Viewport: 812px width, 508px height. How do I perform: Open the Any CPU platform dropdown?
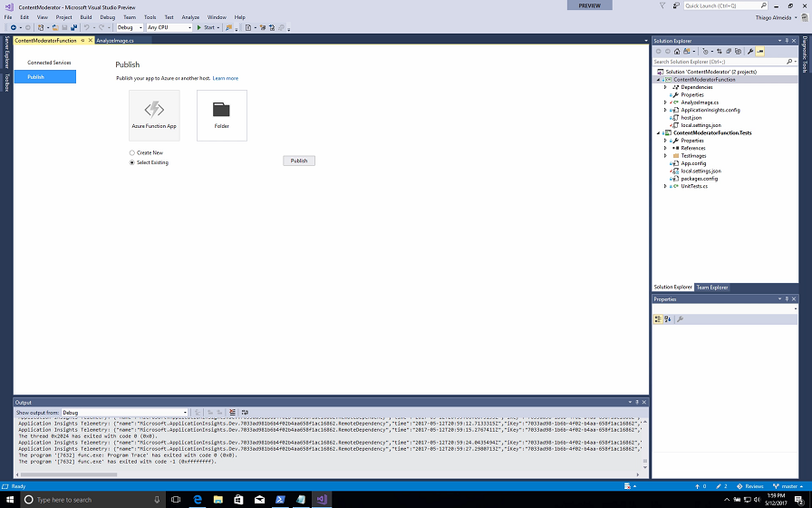pos(169,27)
